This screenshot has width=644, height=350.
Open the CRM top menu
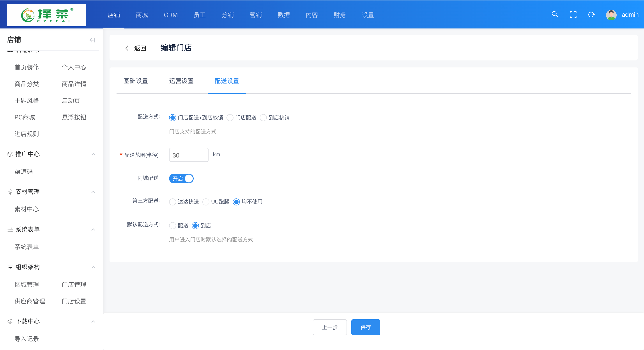(170, 15)
